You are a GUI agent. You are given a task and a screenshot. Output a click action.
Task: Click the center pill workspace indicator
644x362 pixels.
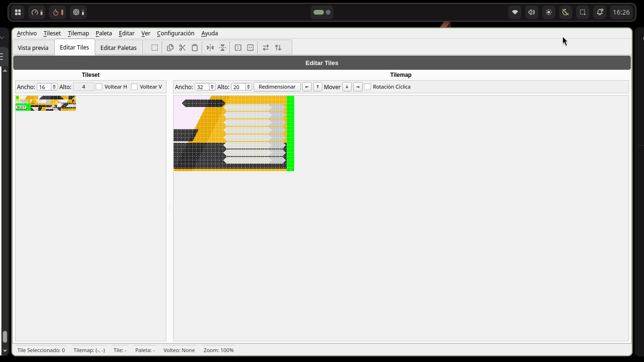(322, 12)
